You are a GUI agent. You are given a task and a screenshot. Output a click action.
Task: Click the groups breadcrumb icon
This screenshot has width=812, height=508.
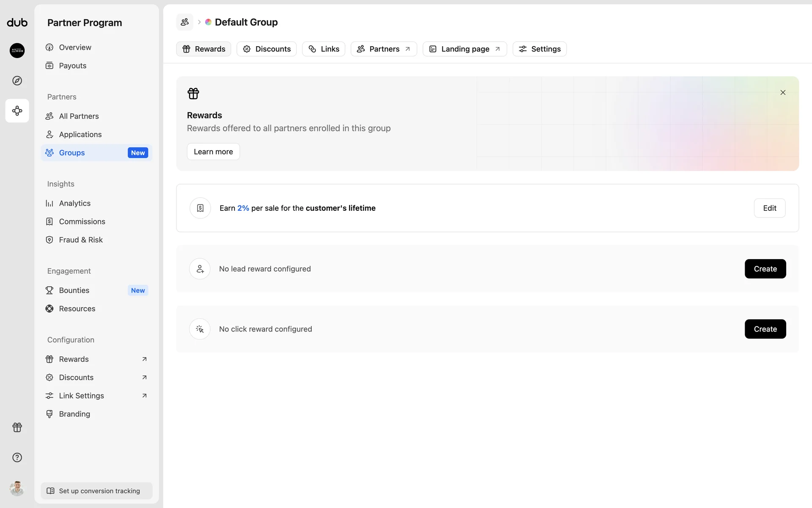184,22
